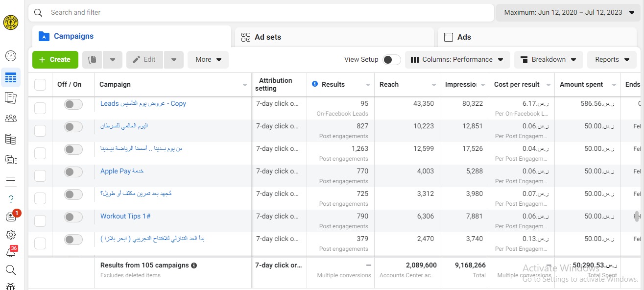Check the select-all campaigns checkbox

40,85
